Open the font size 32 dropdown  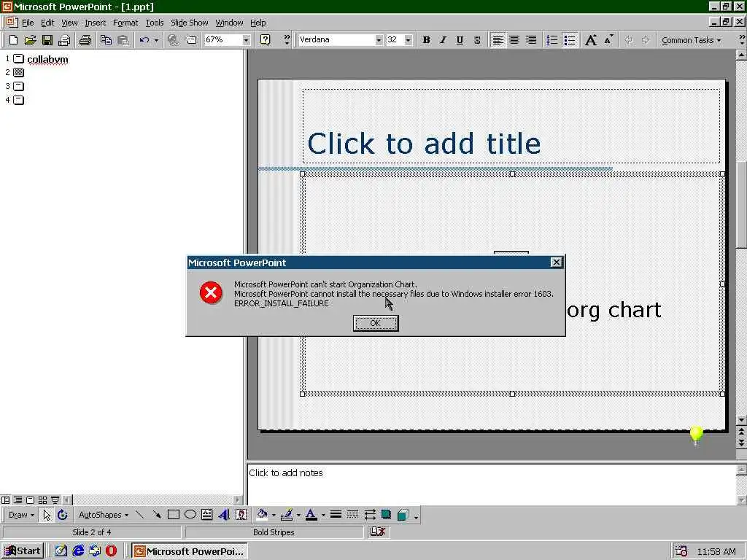tap(408, 40)
